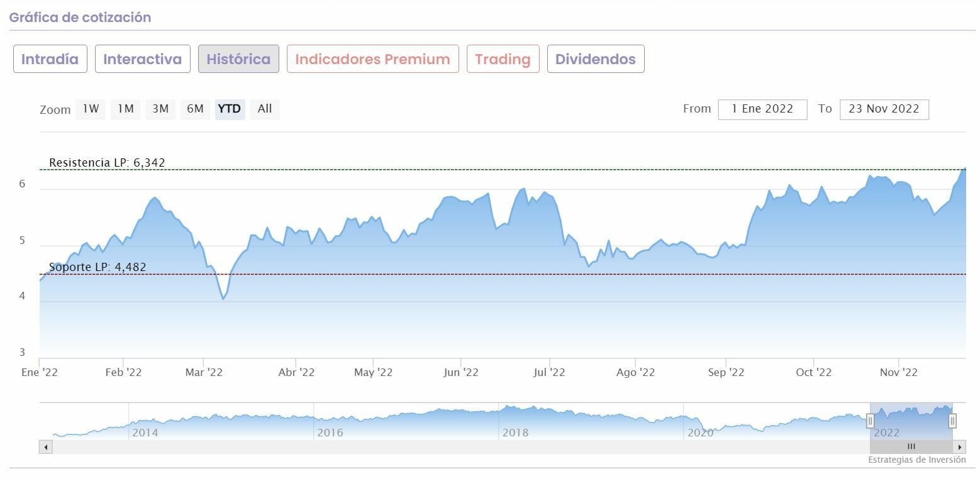The width and height of the screenshot is (980, 481).
Task: Open the Interactiva chart tab
Action: (143, 59)
